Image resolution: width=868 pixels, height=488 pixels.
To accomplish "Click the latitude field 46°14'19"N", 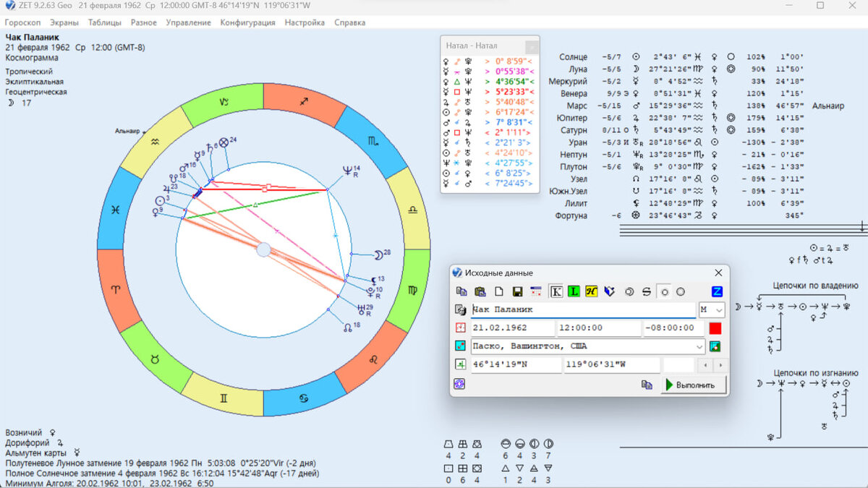I will [x=516, y=365].
